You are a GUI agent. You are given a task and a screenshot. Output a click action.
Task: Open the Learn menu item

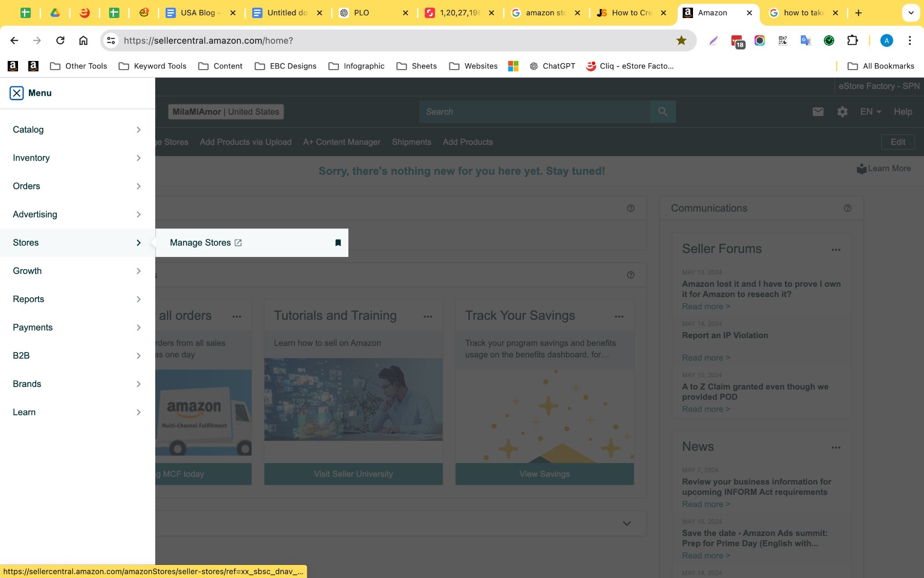point(78,412)
